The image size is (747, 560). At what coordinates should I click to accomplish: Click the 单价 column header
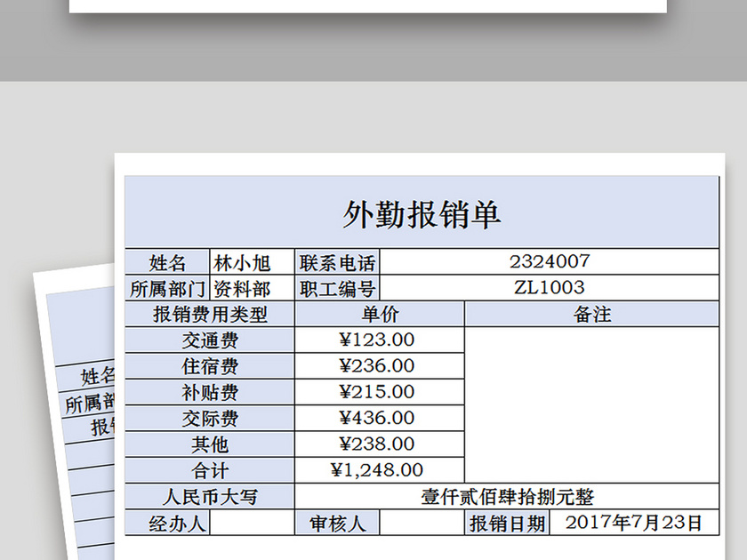coord(378,313)
